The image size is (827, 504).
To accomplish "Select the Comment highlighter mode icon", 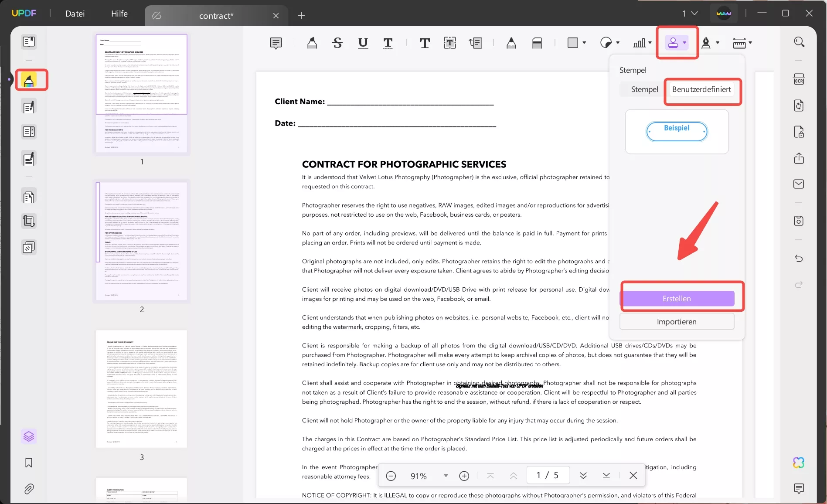I will click(29, 81).
